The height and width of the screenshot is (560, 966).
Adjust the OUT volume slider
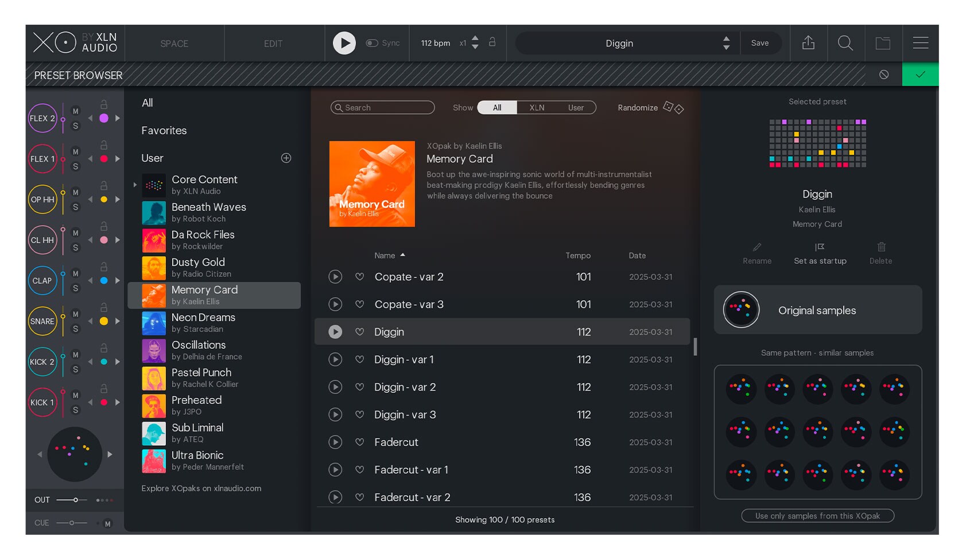pyautogui.click(x=75, y=500)
